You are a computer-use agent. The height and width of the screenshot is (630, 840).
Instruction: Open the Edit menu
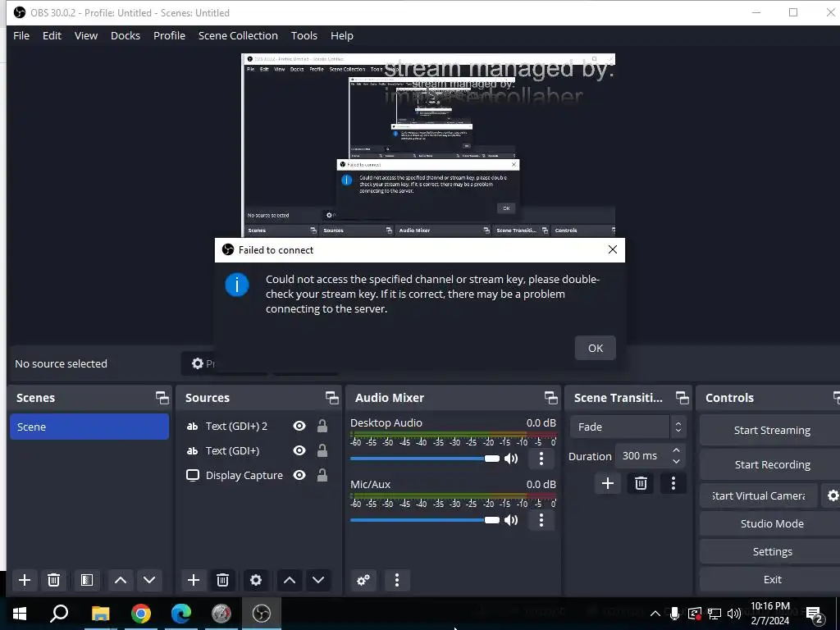[52, 35]
